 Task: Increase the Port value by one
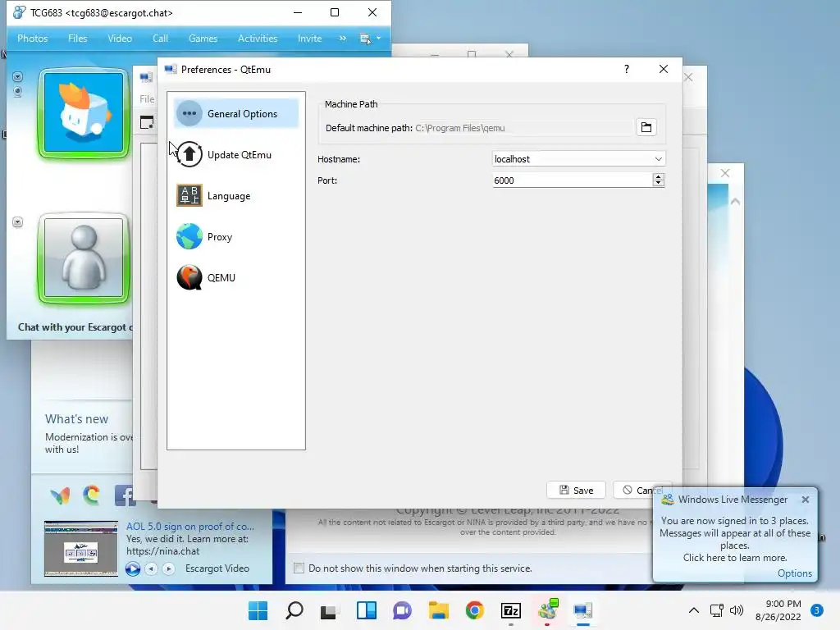pos(659,177)
